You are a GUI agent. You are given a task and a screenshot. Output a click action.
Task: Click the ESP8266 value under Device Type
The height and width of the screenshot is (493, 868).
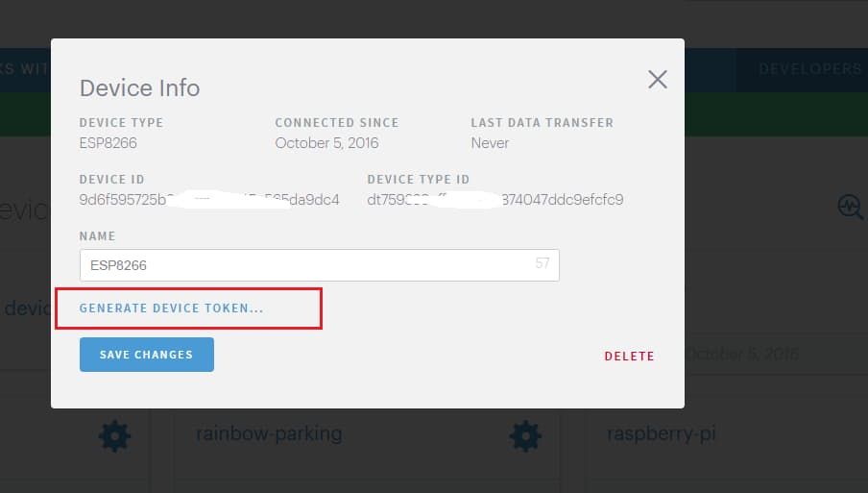[111, 143]
